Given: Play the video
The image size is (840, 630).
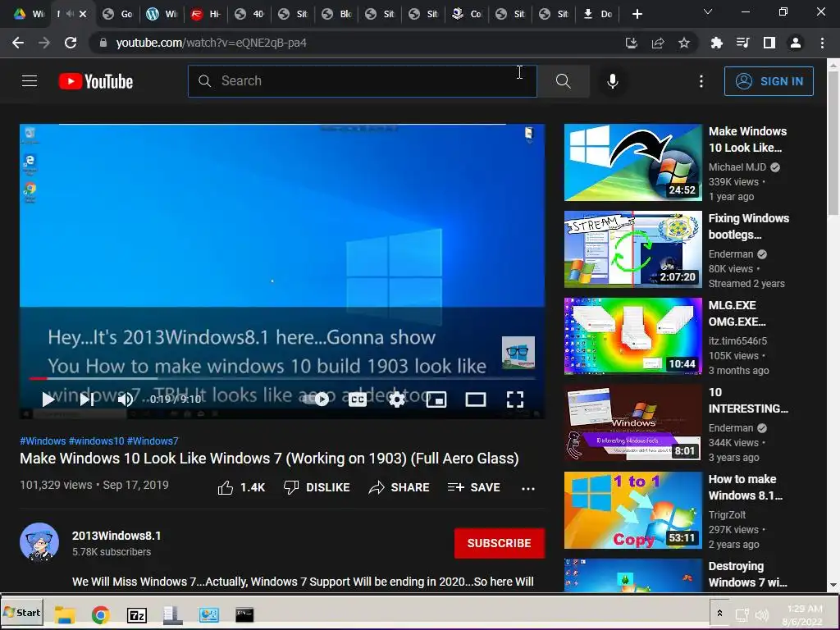Looking at the screenshot, I should click(x=48, y=399).
